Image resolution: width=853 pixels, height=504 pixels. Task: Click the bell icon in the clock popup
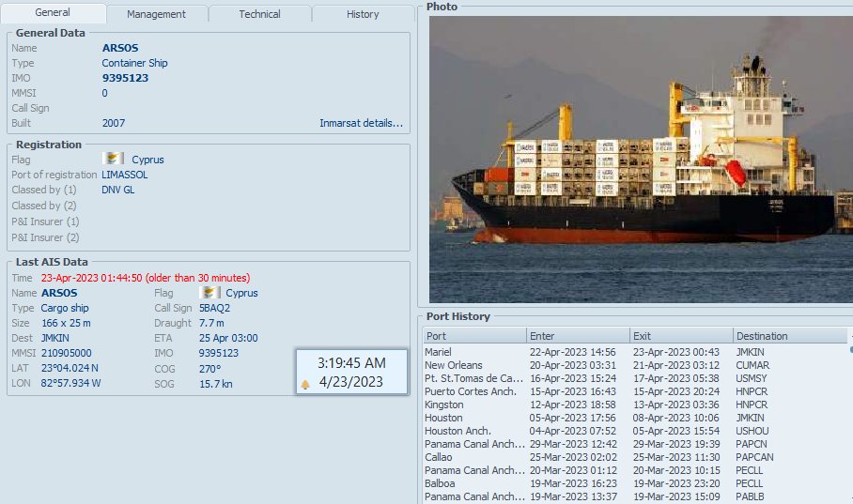click(305, 385)
